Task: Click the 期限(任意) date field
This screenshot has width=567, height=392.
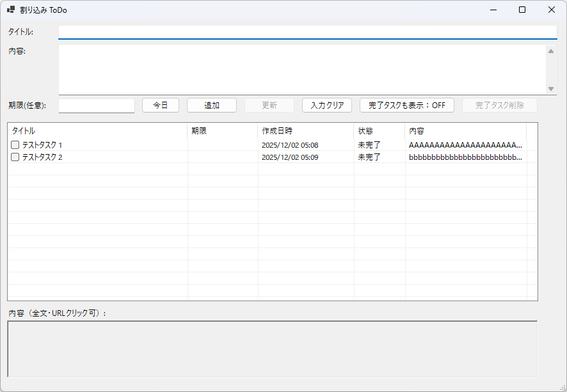Action: (x=96, y=106)
